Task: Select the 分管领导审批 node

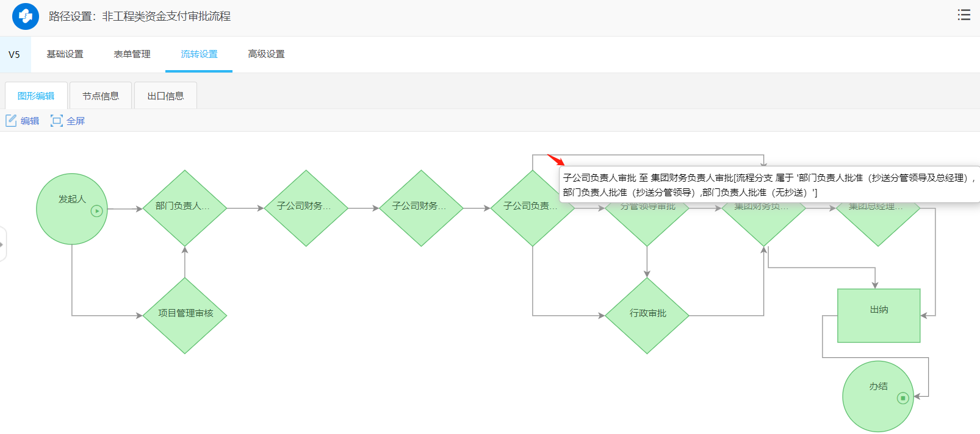Action: click(647, 224)
